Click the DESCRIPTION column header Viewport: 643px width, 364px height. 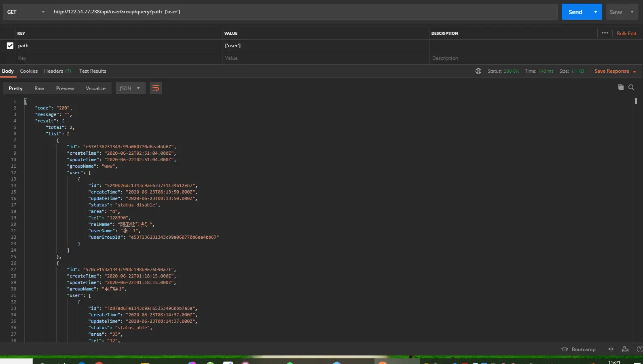[444, 33]
